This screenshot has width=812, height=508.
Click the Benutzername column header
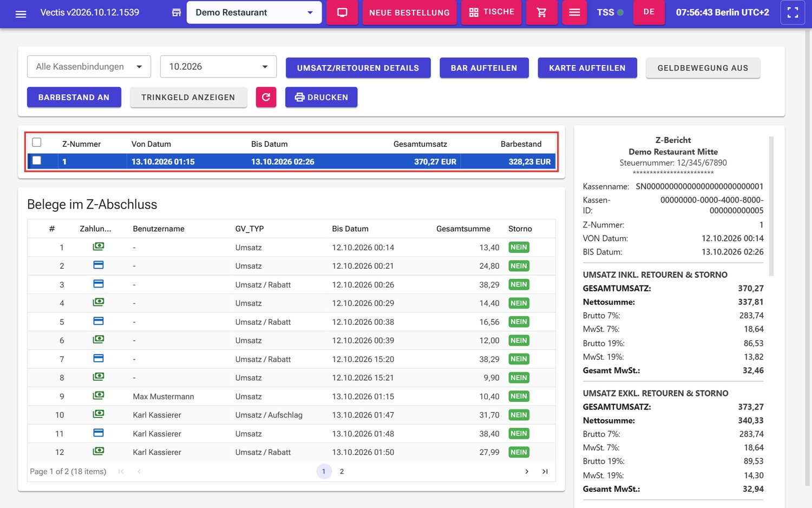point(159,229)
